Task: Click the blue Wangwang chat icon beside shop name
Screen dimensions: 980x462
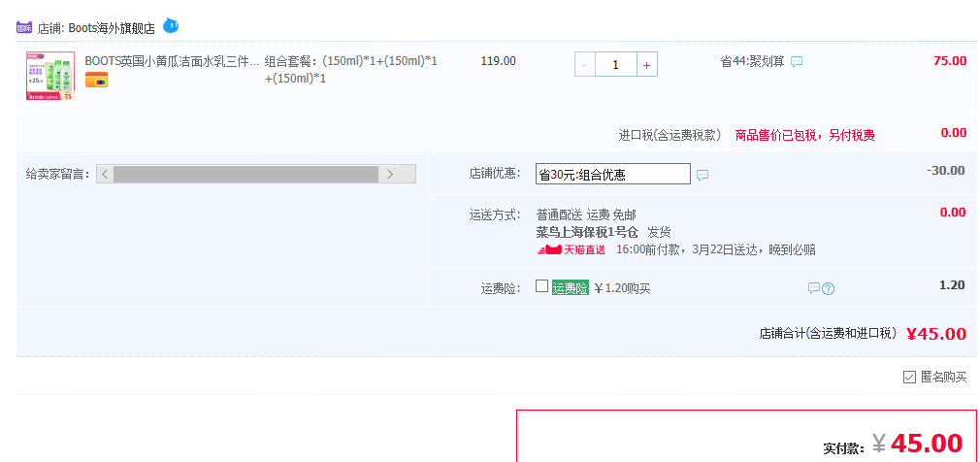Action: [x=171, y=25]
